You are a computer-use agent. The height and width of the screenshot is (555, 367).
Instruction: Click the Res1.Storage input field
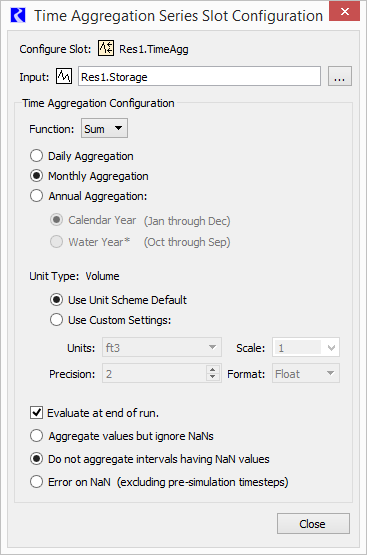(x=199, y=76)
